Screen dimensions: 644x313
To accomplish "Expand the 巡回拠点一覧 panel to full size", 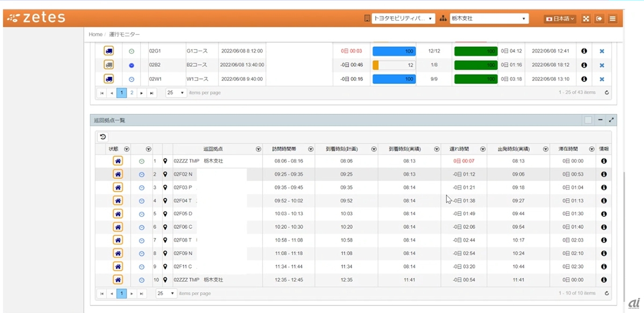I will click(x=611, y=120).
